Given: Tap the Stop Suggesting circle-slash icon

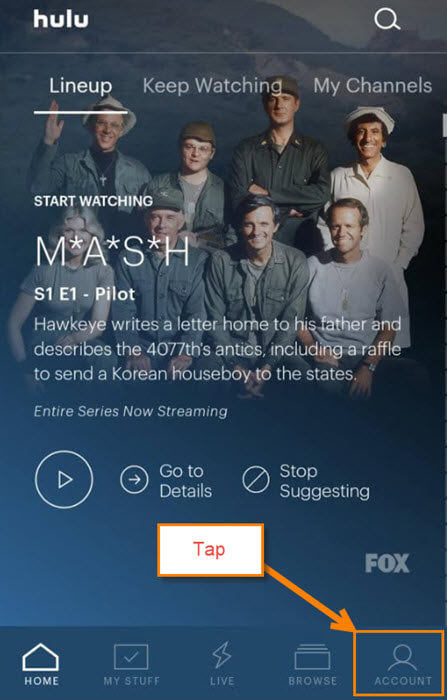Looking at the screenshot, I should (x=256, y=480).
